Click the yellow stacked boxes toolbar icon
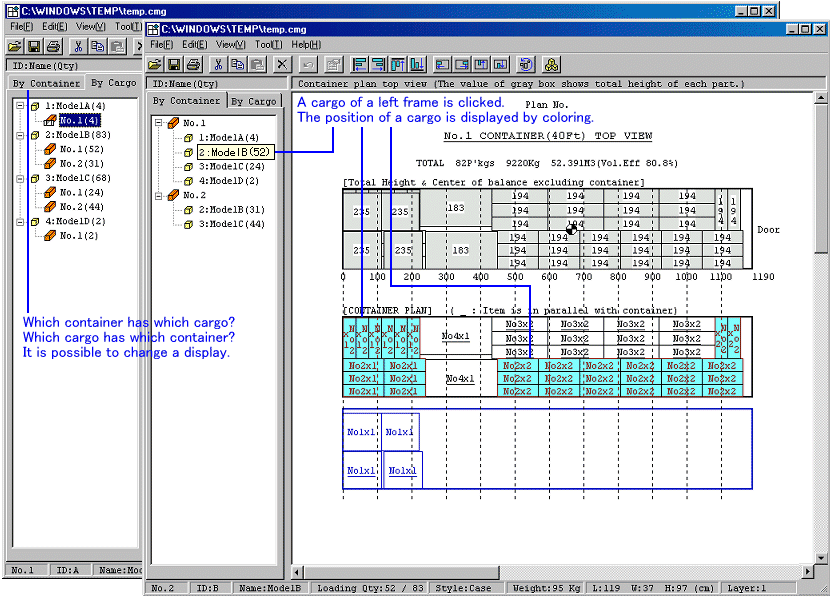 point(551,65)
